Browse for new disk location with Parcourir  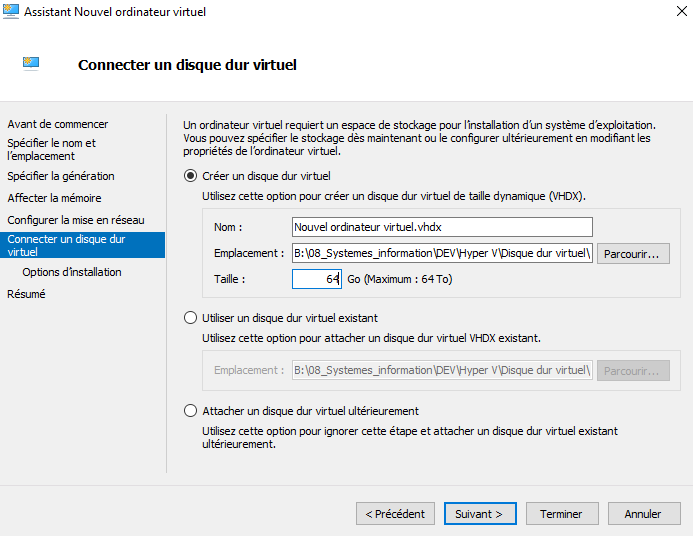click(634, 254)
